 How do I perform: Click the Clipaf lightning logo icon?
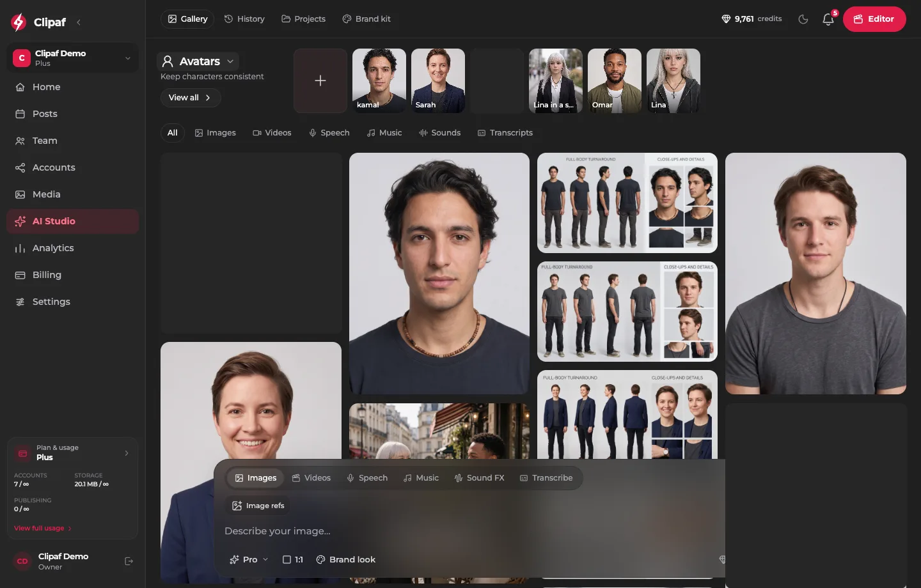coord(19,22)
